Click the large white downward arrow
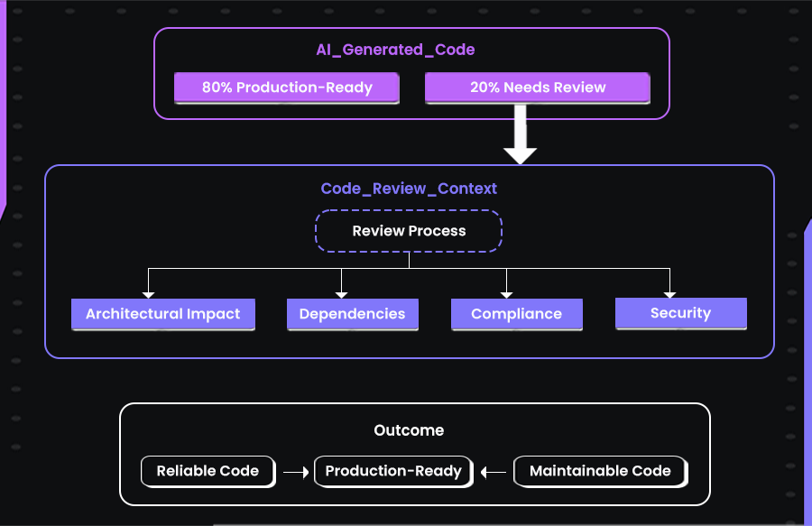 (x=519, y=134)
